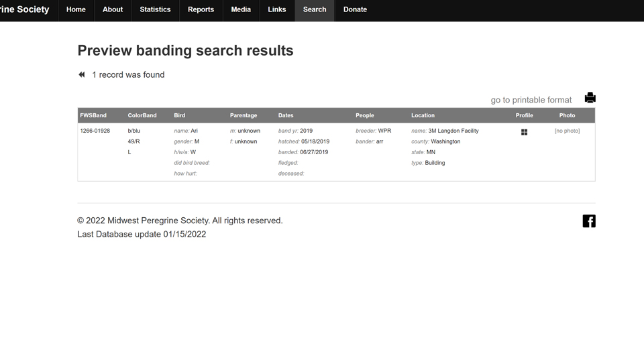The image size is (644, 362).
Task: Click the Location column header
Action: pos(423,115)
